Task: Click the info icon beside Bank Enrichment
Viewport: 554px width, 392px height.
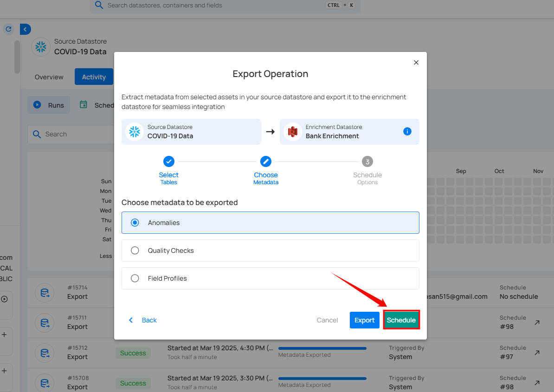Action: click(407, 131)
